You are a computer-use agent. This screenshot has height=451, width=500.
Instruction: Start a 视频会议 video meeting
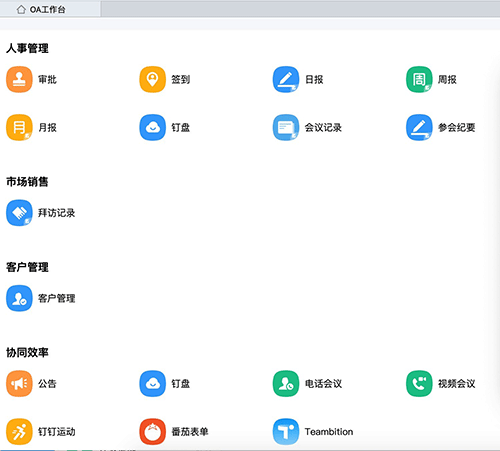coord(419,383)
